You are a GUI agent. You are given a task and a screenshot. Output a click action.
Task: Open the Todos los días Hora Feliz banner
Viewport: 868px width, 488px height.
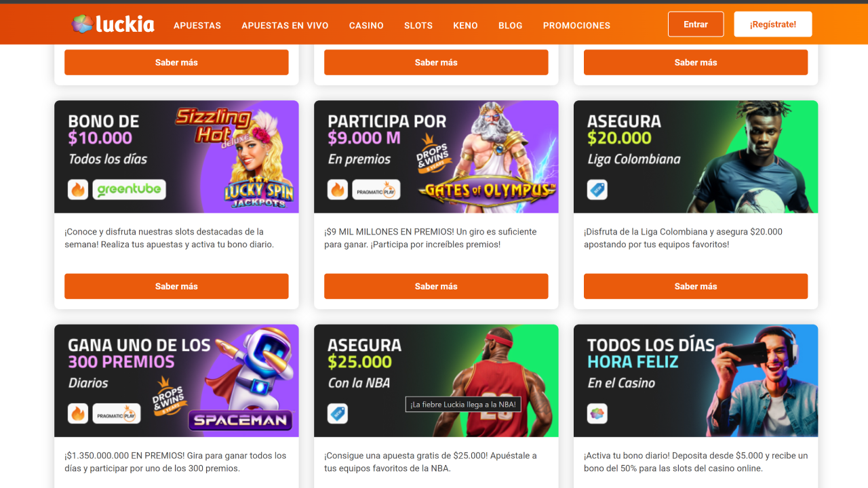click(696, 380)
